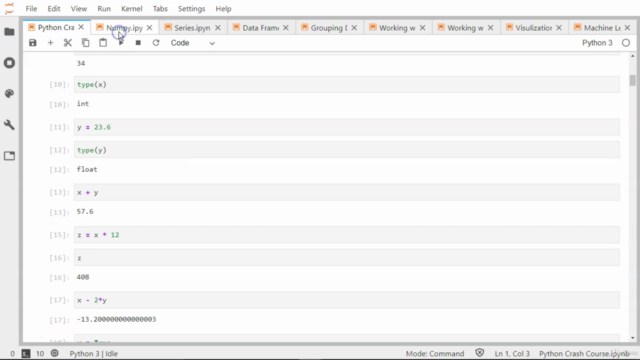The height and width of the screenshot is (360, 640).
Task: Click Ln 1, Col 3 in the status bar
Action: (x=512, y=353)
